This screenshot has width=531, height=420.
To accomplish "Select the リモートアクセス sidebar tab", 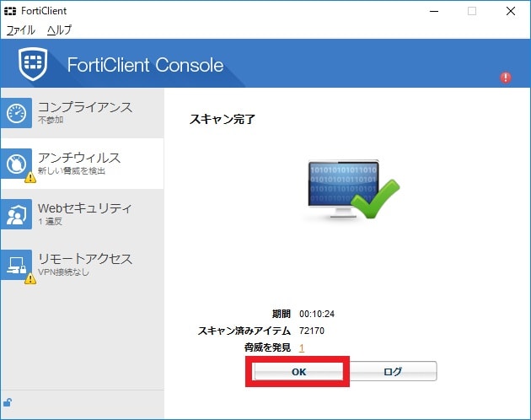I will point(83,265).
